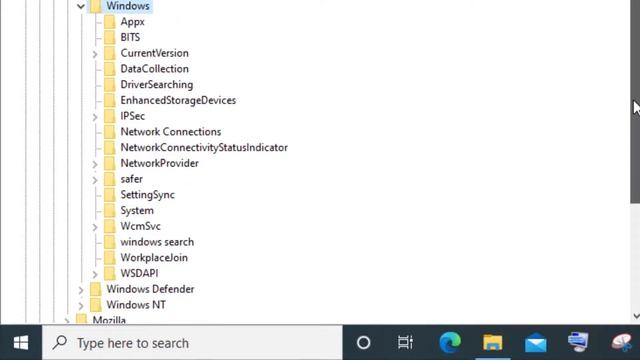640x360 pixels.
Task: Click the System folder icon
Action: click(x=110, y=211)
